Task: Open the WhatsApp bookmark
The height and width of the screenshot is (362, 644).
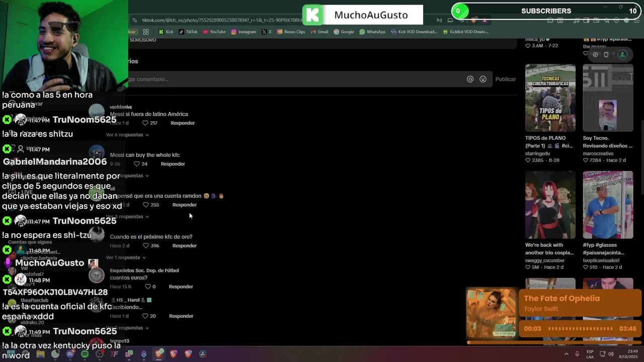Action: (x=372, y=32)
